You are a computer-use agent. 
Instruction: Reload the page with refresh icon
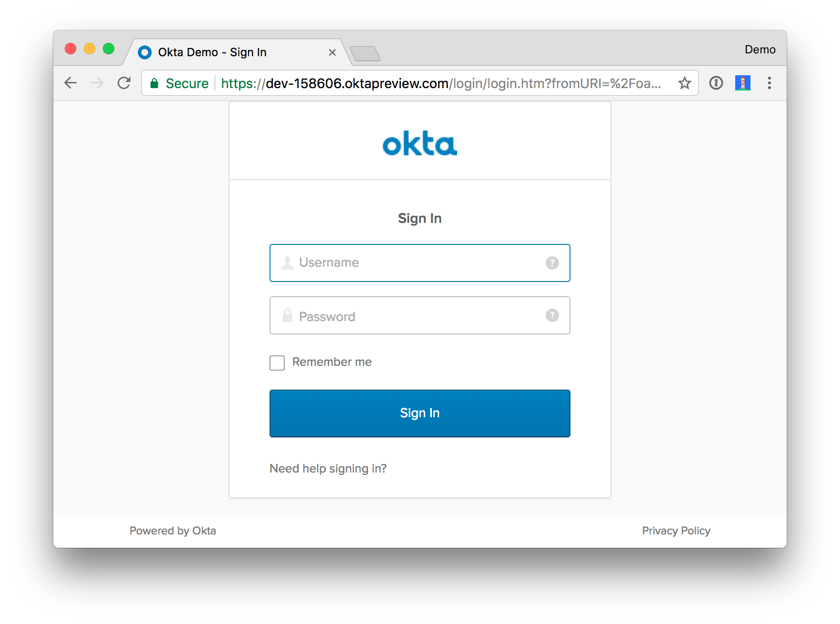pos(124,83)
